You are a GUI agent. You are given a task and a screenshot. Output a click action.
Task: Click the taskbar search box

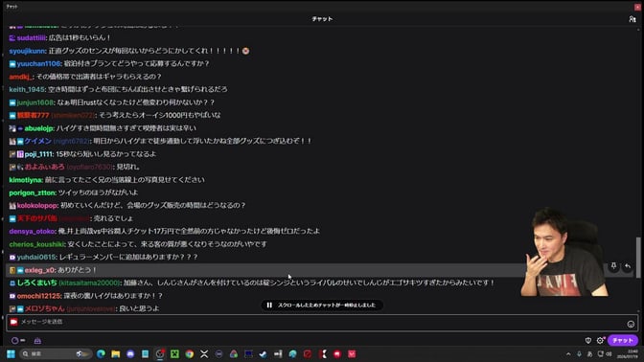coord(56,353)
